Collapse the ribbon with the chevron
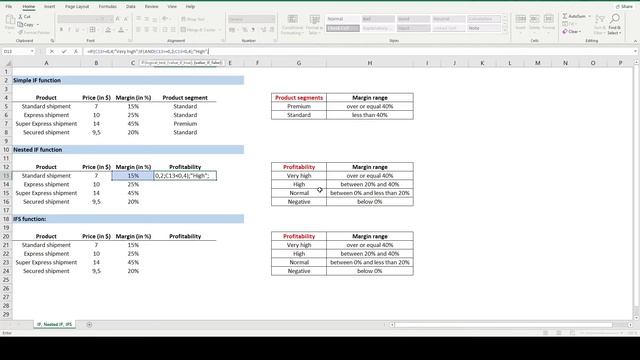Image resolution: width=640 pixels, height=360 pixels. click(636, 41)
